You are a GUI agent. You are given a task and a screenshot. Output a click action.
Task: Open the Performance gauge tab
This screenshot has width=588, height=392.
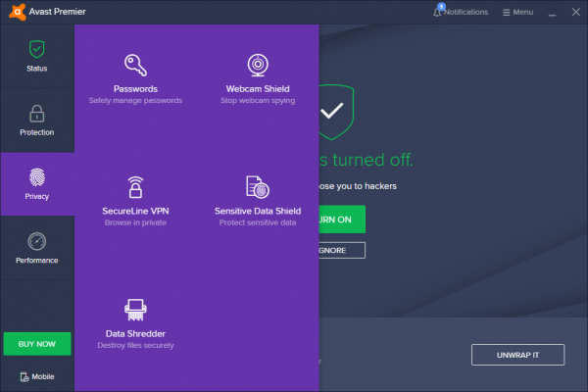pos(37,247)
